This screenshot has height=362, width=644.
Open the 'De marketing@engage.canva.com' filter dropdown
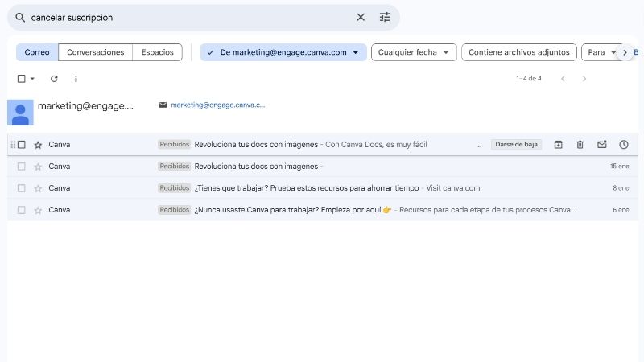(283, 52)
